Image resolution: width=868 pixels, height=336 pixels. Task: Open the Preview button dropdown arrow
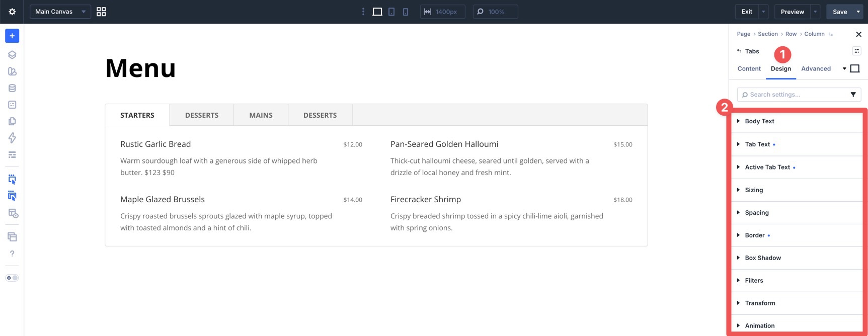pos(815,12)
